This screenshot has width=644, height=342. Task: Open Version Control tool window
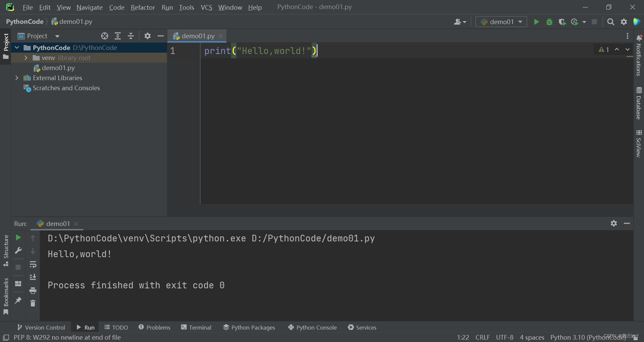tap(41, 327)
